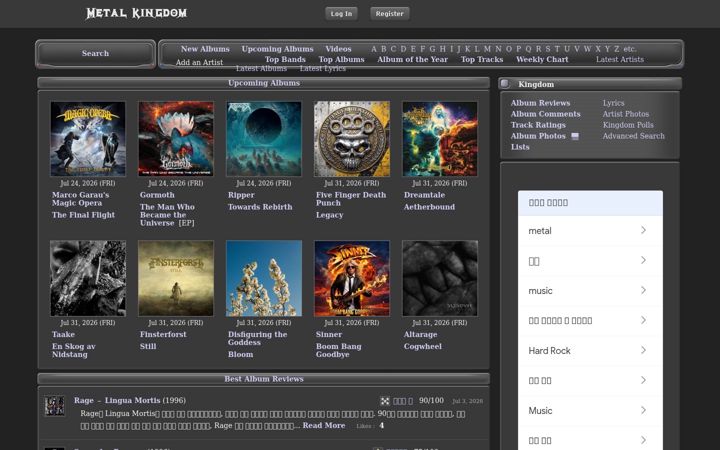Open Marco Garau's Magic Opera album cover
Screen dimensions: 720x450
point(88,139)
